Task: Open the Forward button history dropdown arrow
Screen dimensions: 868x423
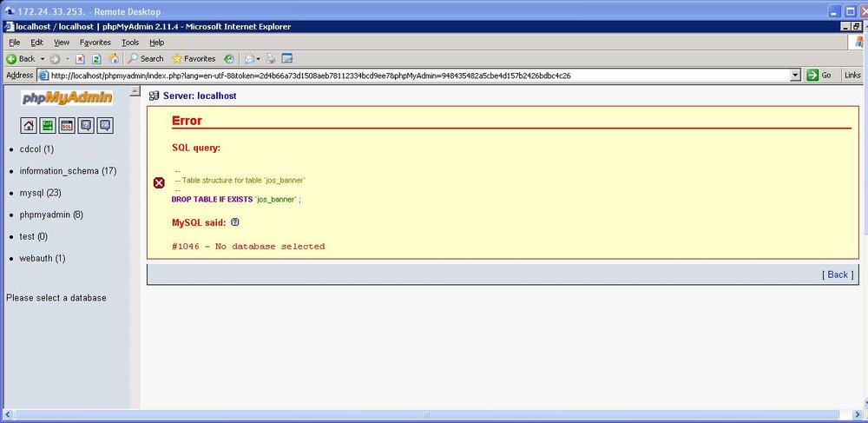Action: [68, 59]
